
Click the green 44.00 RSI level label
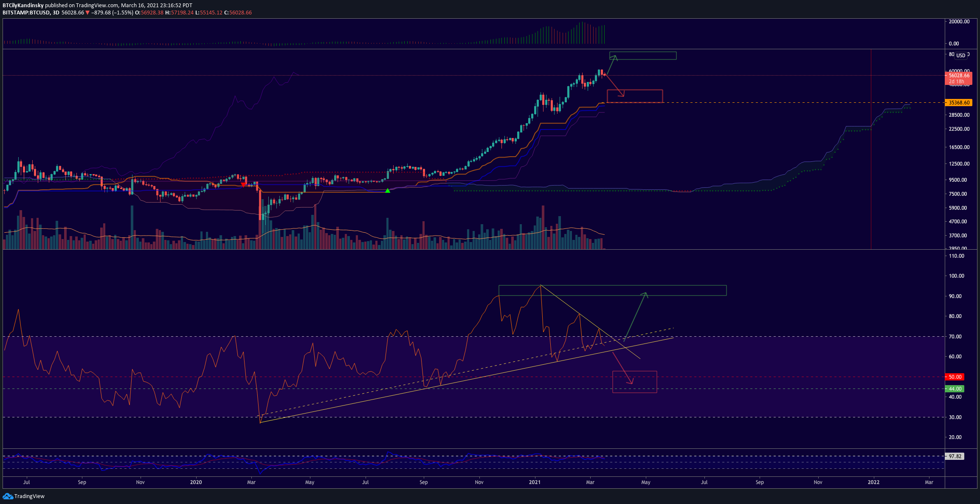955,389
